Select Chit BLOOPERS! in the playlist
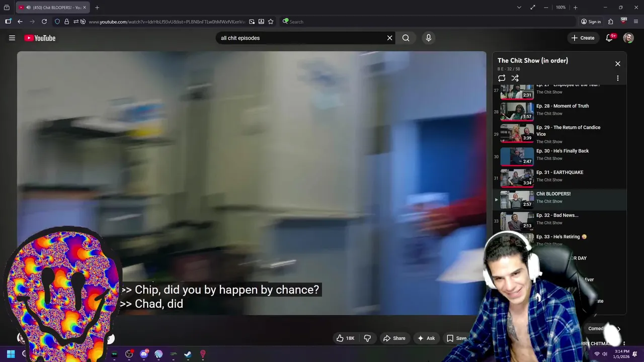 click(558, 199)
